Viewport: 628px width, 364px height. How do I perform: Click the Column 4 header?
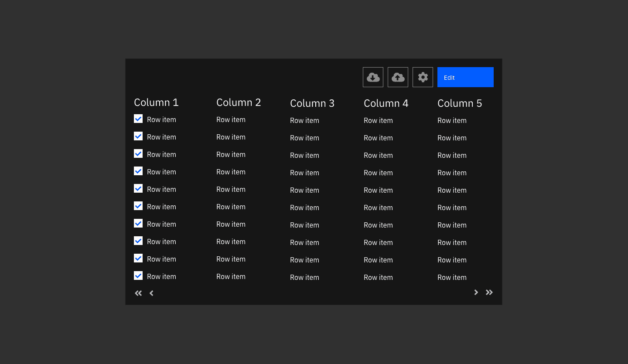pyautogui.click(x=386, y=103)
